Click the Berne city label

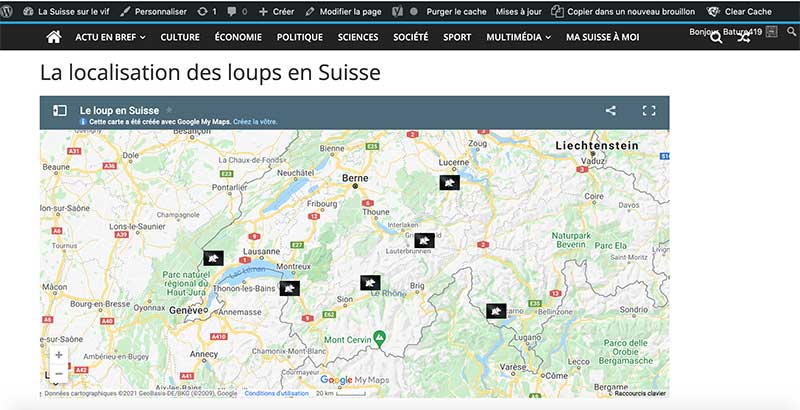355,178
